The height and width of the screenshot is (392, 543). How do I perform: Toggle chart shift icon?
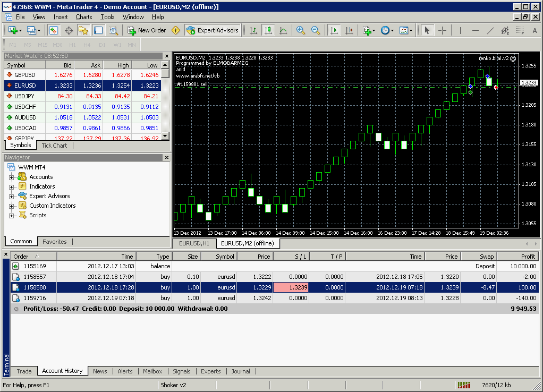tap(349, 30)
